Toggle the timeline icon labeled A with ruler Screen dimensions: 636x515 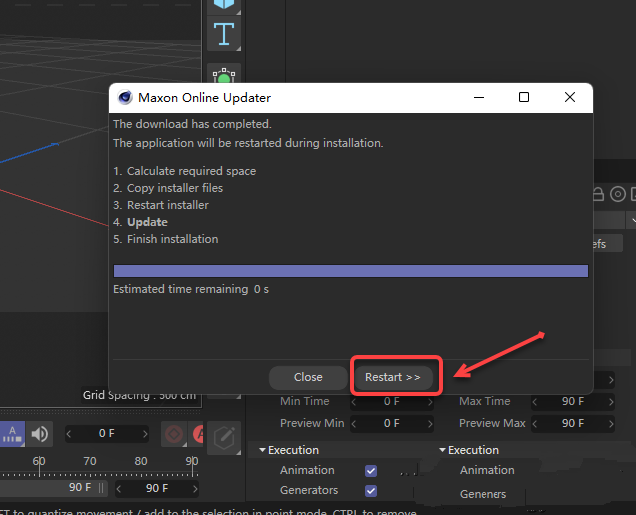12,434
